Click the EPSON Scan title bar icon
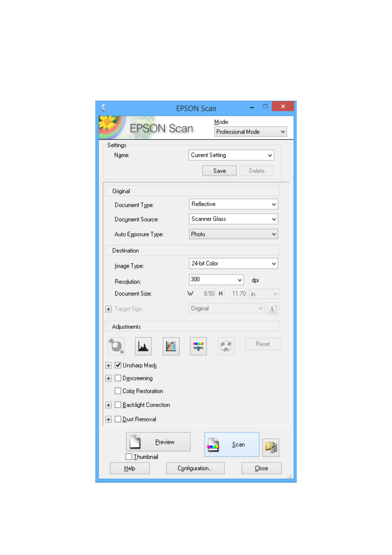 tap(104, 108)
